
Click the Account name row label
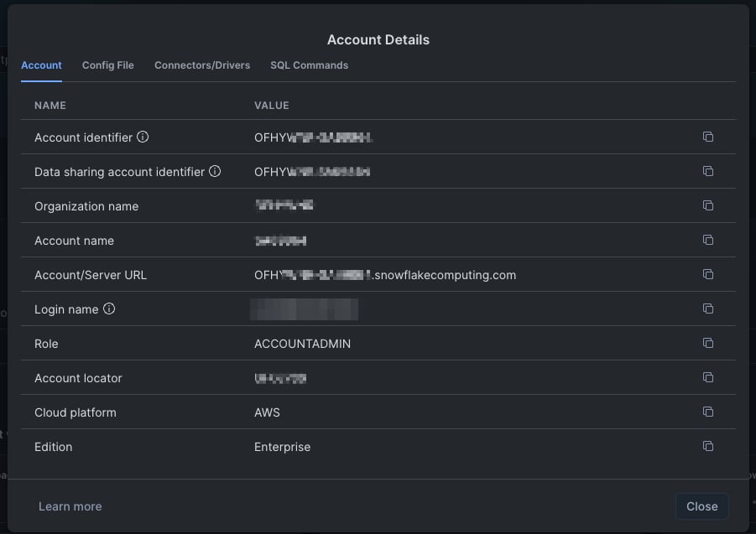pyautogui.click(x=74, y=241)
